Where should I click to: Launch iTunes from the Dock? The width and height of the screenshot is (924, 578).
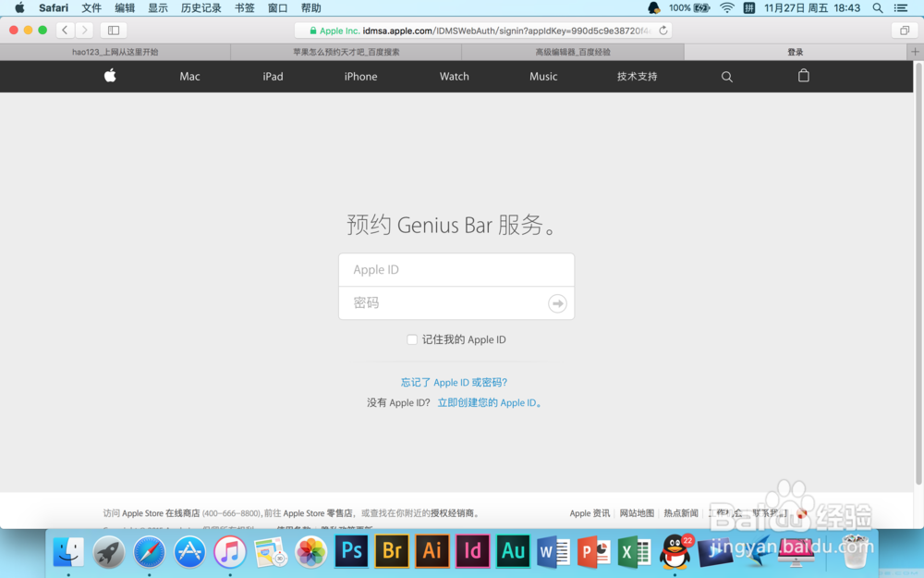230,552
